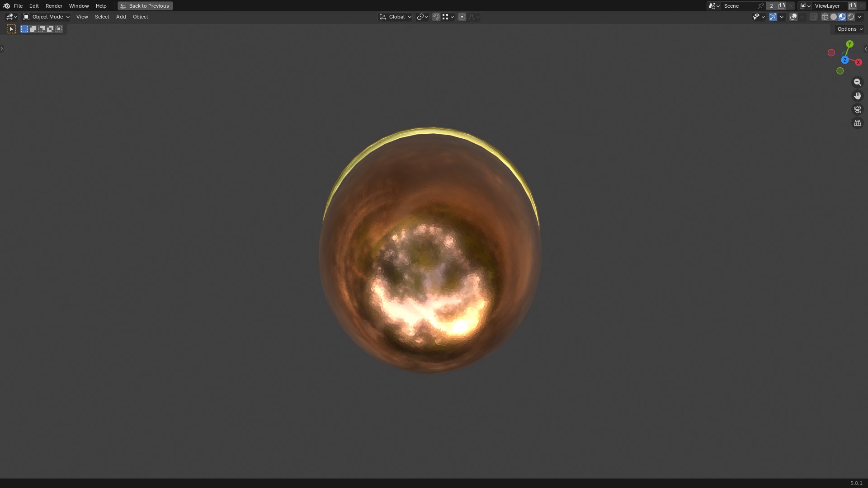Open the editor type selector dropdown
The image size is (868, 488).
tap(11, 17)
